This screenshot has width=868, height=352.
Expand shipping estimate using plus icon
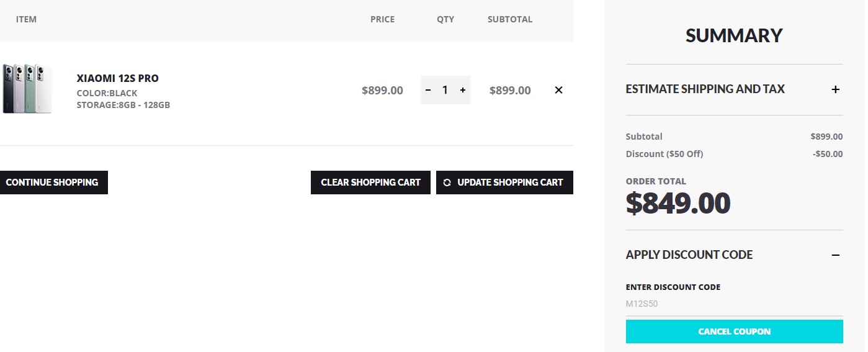836,89
